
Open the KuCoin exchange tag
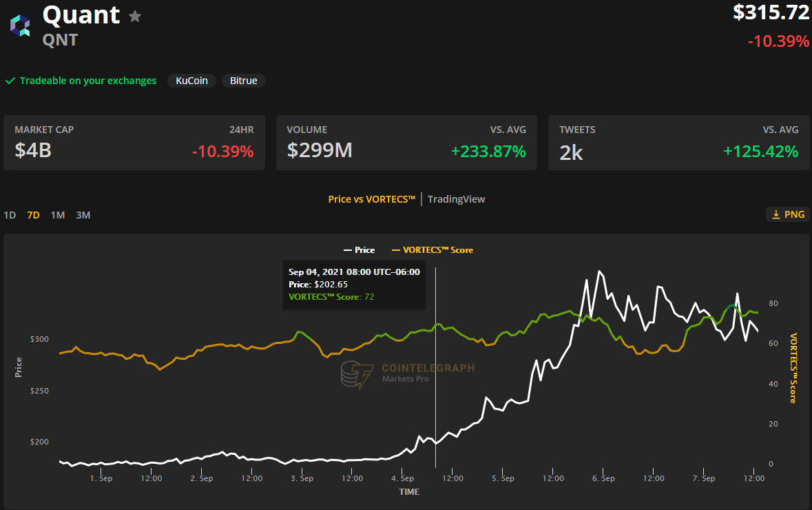[x=192, y=81]
